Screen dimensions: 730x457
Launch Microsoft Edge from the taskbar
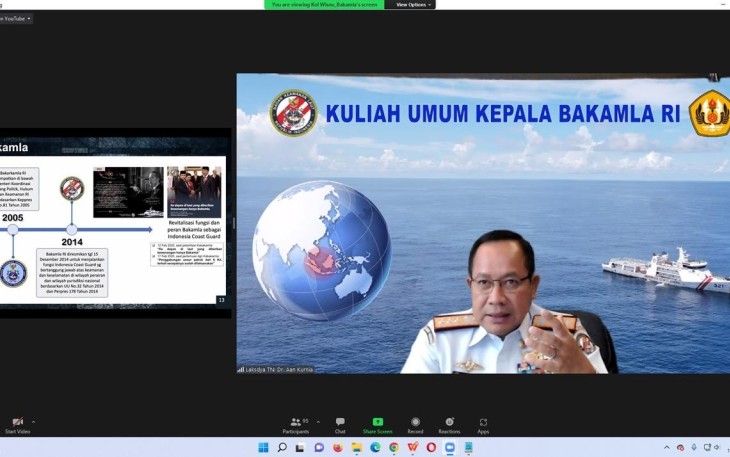click(x=375, y=448)
